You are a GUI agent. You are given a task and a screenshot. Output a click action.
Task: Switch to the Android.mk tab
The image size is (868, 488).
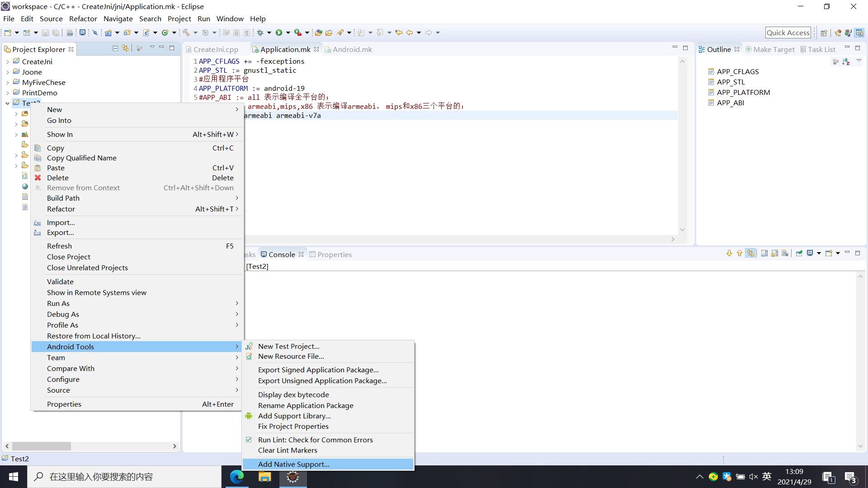click(352, 49)
